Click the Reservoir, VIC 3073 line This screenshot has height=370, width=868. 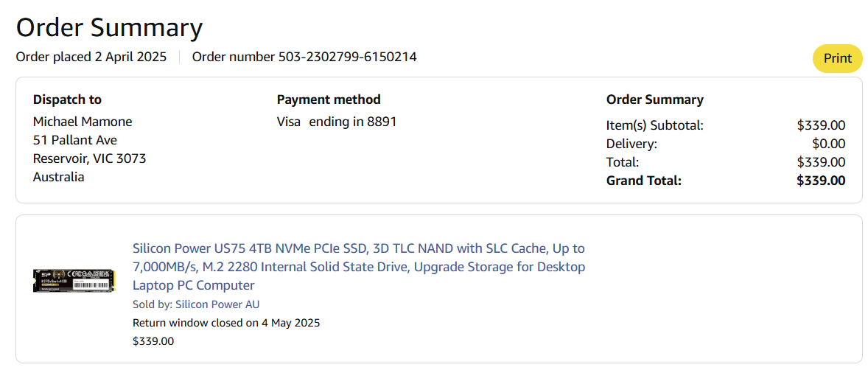coord(89,158)
